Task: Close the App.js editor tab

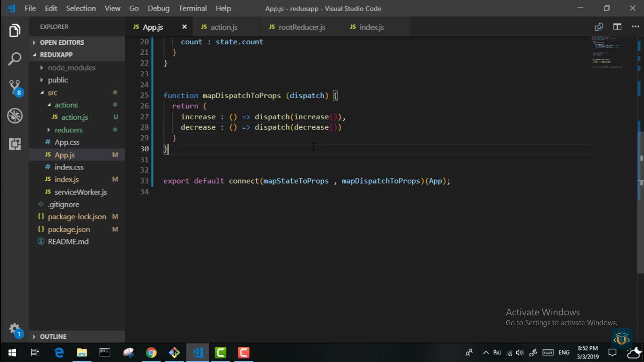Action: (184, 27)
